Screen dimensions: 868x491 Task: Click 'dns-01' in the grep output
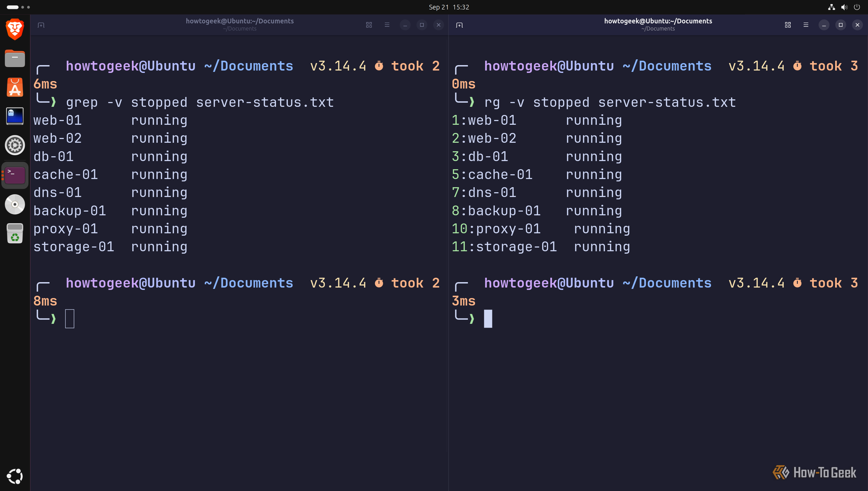pyautogui.click(x=57, y=193)
